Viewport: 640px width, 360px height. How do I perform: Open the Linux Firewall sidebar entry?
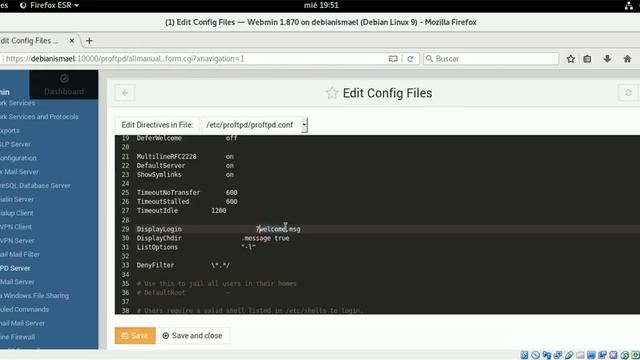point(18,337)
